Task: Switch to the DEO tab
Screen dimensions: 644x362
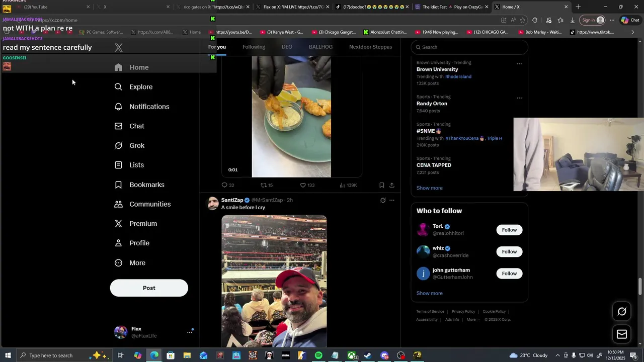Action: 287,47
